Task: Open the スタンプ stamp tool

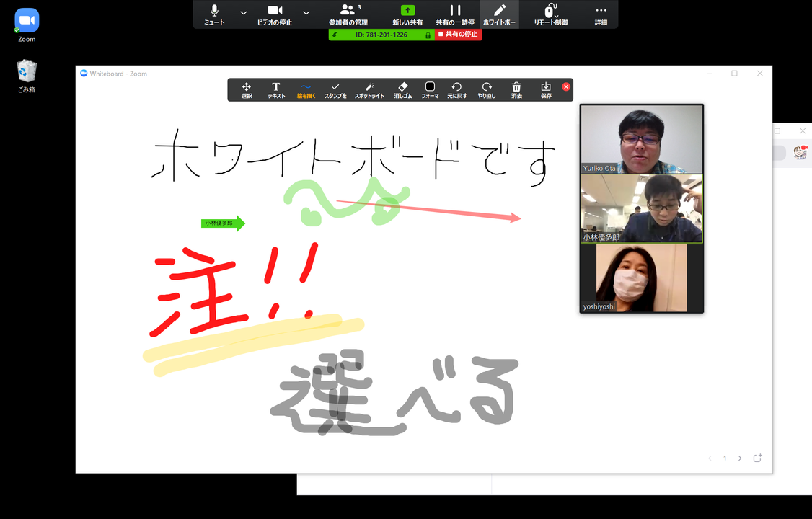Action: click(x=335, y=90)
